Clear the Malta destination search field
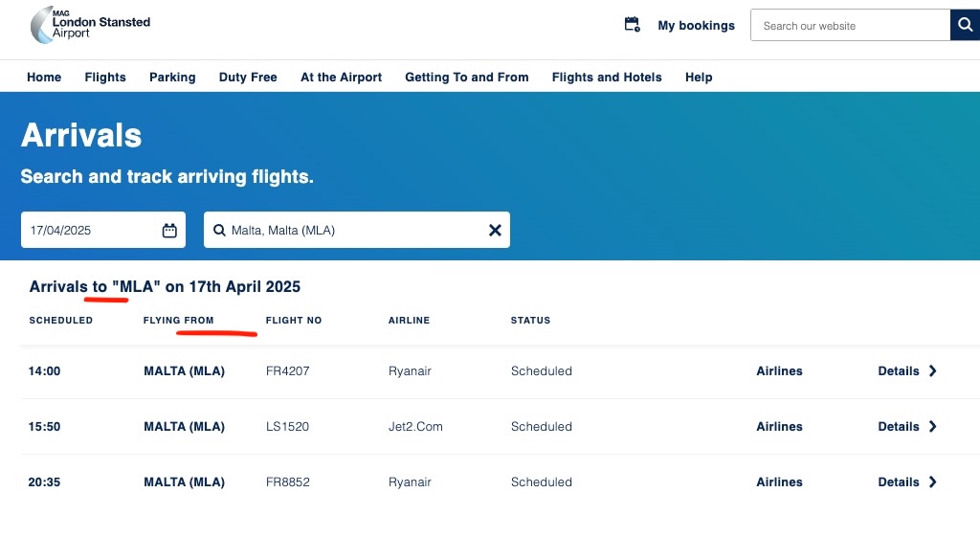The image size is (980, 537). click(x=495, y=230)
